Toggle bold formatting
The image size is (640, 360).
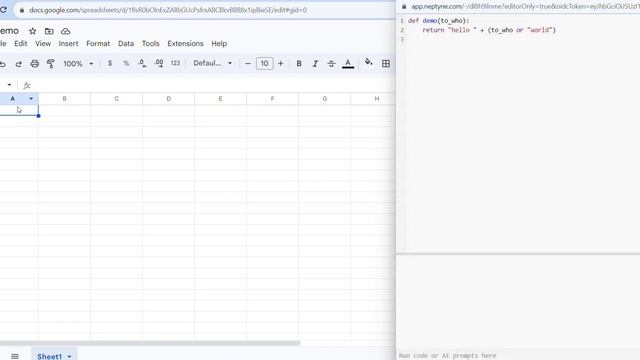[x=299, y=64]
